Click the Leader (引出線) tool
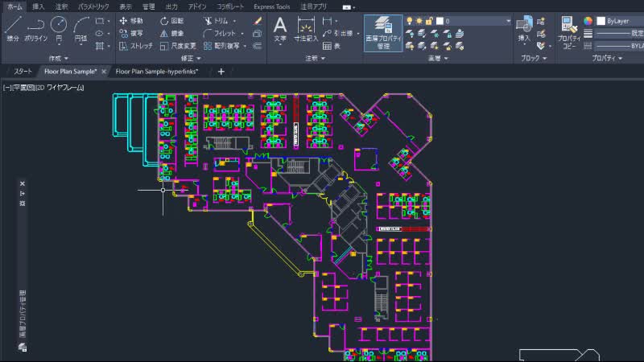This screenshot has height=362, width=644. point(337,33)
